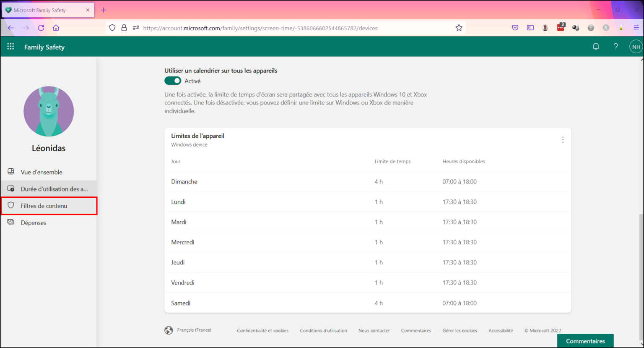Open Family Safety help with question mark icon
This screenshot has width=644, height=348.
[x=615, y=46]
